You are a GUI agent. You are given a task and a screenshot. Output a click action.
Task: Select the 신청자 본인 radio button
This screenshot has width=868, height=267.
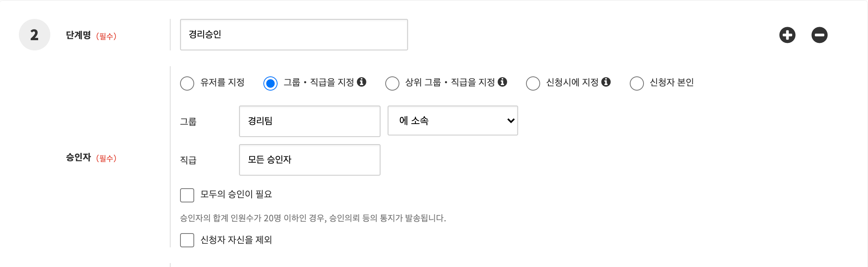click(637, 83)
